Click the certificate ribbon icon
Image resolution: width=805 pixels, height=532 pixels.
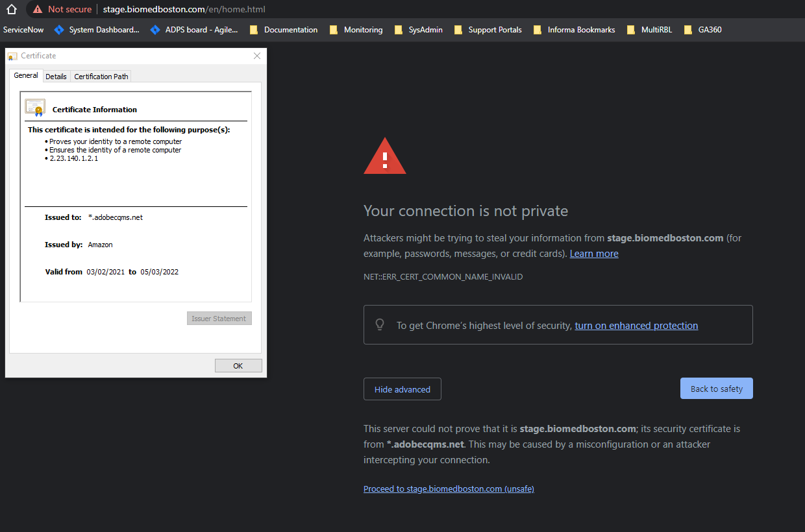pos(35,107)
